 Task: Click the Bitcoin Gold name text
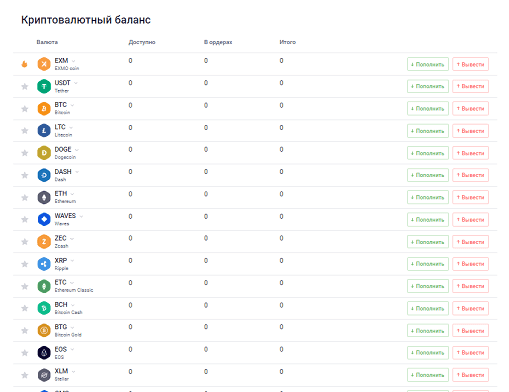tap(68, 335)
